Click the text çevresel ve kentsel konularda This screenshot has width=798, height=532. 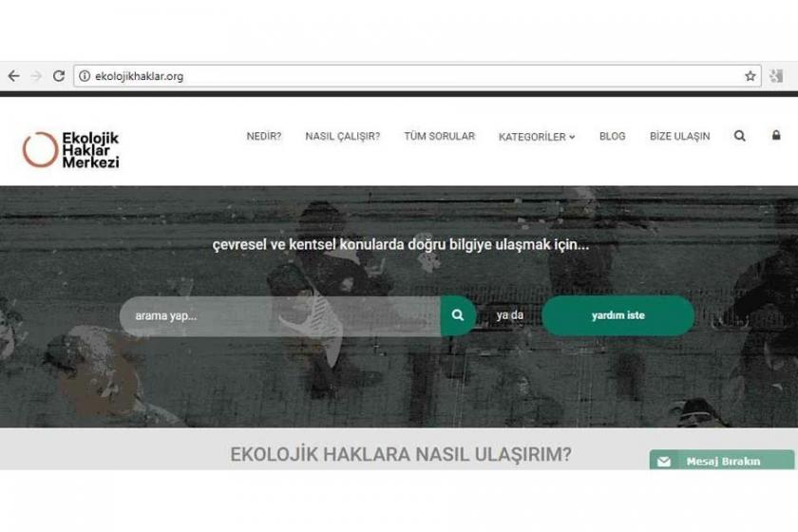(307, 245)
